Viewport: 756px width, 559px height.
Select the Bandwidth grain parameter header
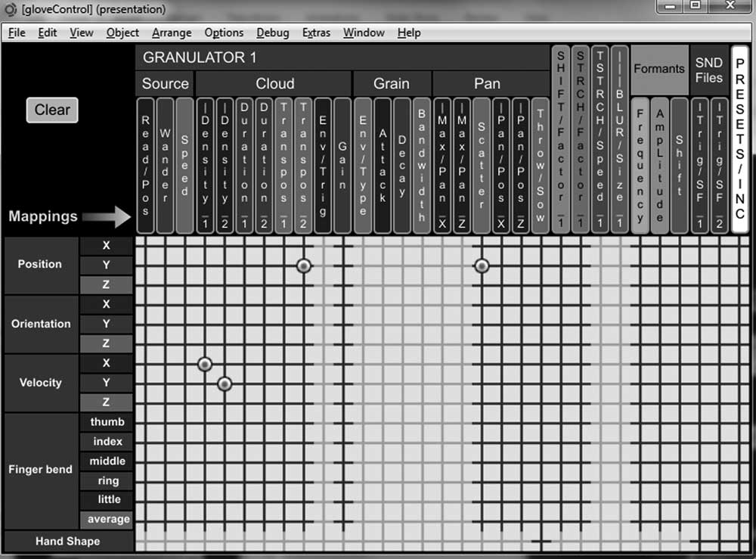pyautogui.click(x=422, y=165)
